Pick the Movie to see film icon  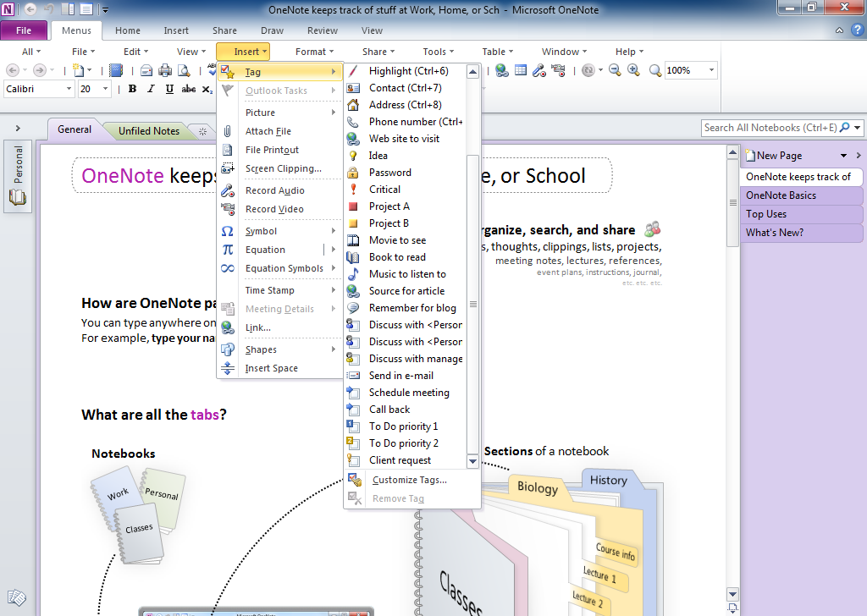tap(353, 240)
